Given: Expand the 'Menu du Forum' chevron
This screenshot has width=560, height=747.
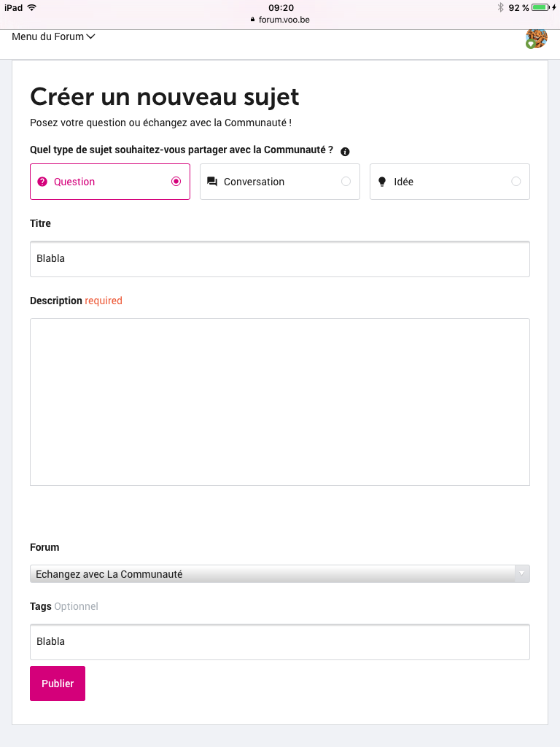Looking at the screenshot, I should tap(90, 36).
